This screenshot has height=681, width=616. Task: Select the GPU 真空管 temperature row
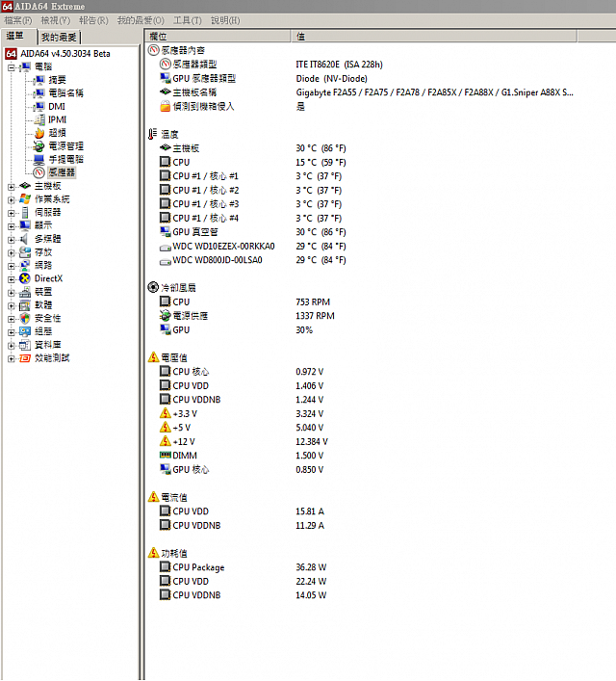(x=253, y=232)
